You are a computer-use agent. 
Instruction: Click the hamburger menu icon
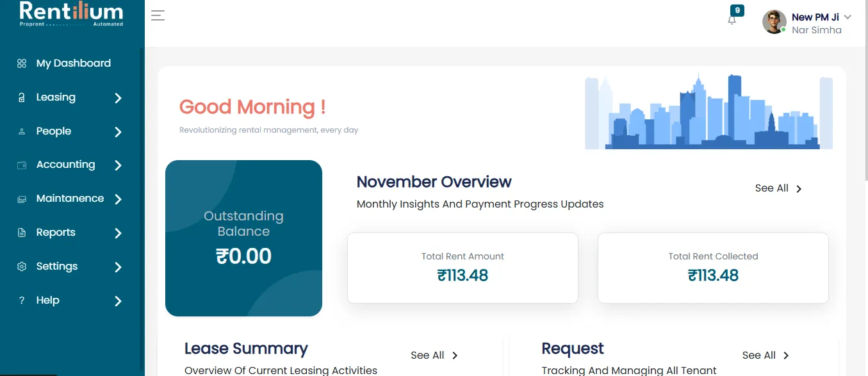tap(158, 16)
